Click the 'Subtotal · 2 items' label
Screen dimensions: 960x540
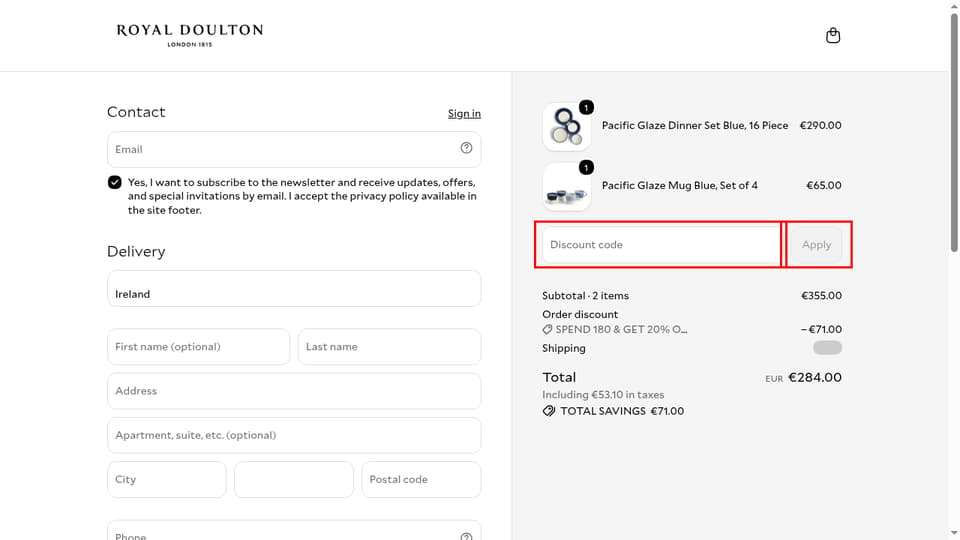[x=585, y=296]
